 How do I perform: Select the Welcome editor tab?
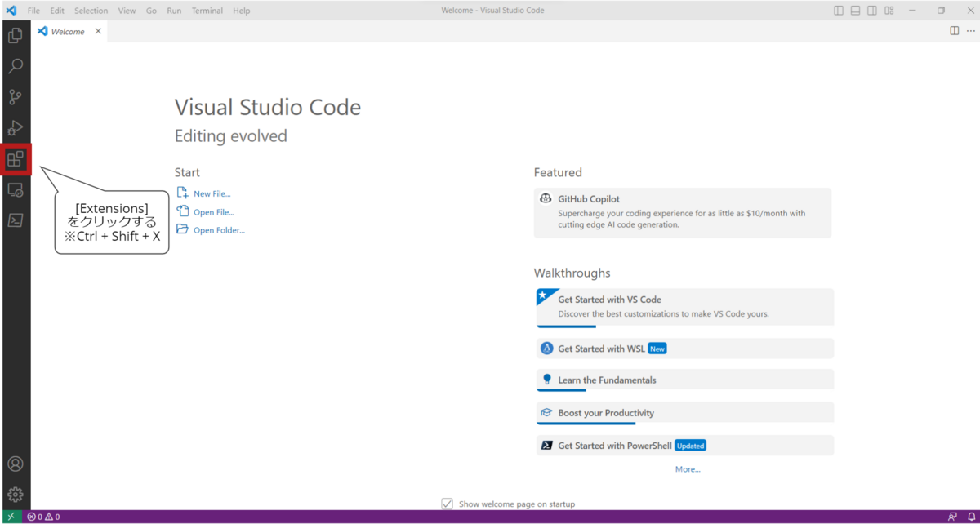(69, 31)
